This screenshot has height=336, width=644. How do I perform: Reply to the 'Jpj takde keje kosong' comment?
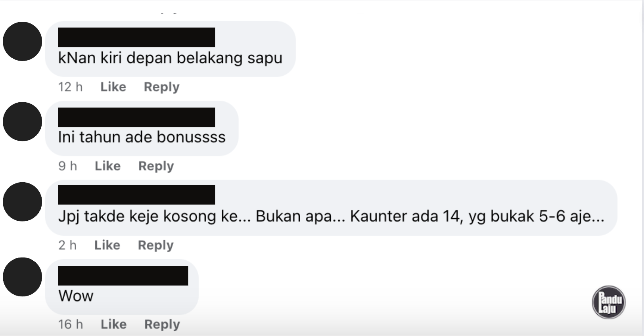point(155,246)
